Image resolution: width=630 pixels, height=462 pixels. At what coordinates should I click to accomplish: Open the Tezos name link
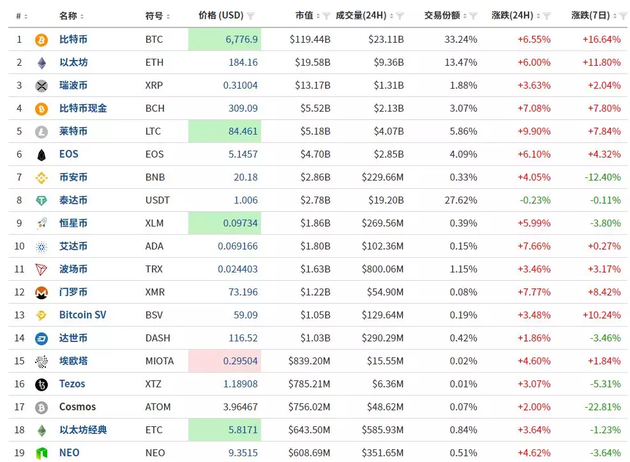point(72,384)
